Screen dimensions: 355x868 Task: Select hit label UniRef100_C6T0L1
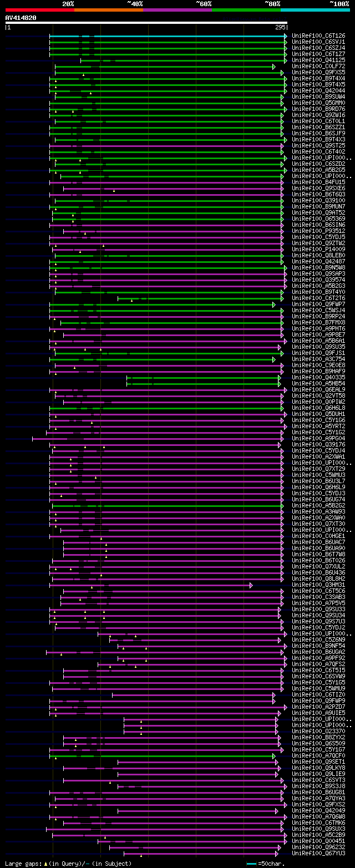coord(318,121)
